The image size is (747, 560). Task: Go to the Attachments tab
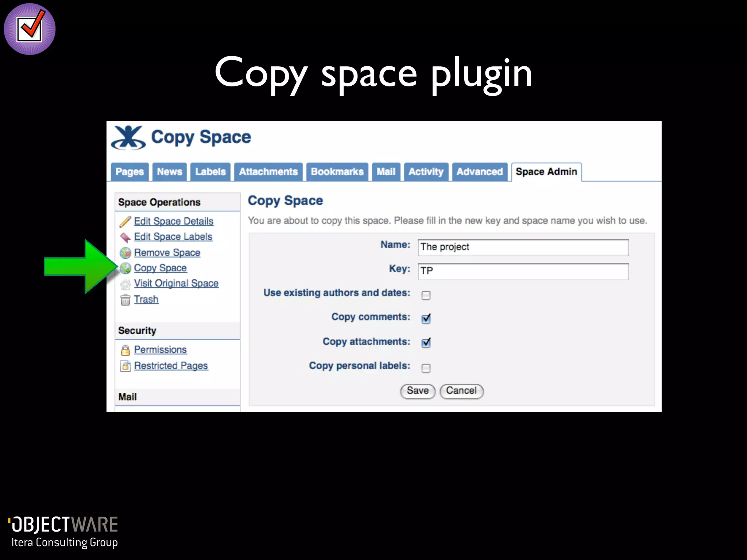click(268, 172)
